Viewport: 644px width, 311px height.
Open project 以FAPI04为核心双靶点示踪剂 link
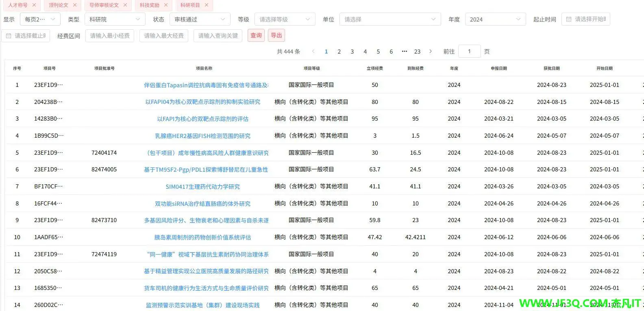202,102
